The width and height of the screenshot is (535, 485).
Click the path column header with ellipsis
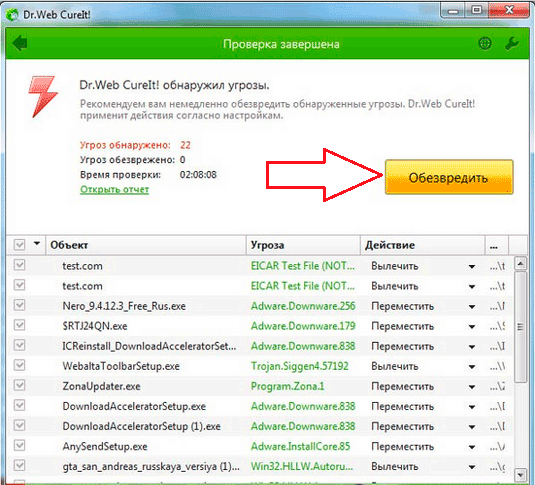pyautogui.click(x=496, y=245)
